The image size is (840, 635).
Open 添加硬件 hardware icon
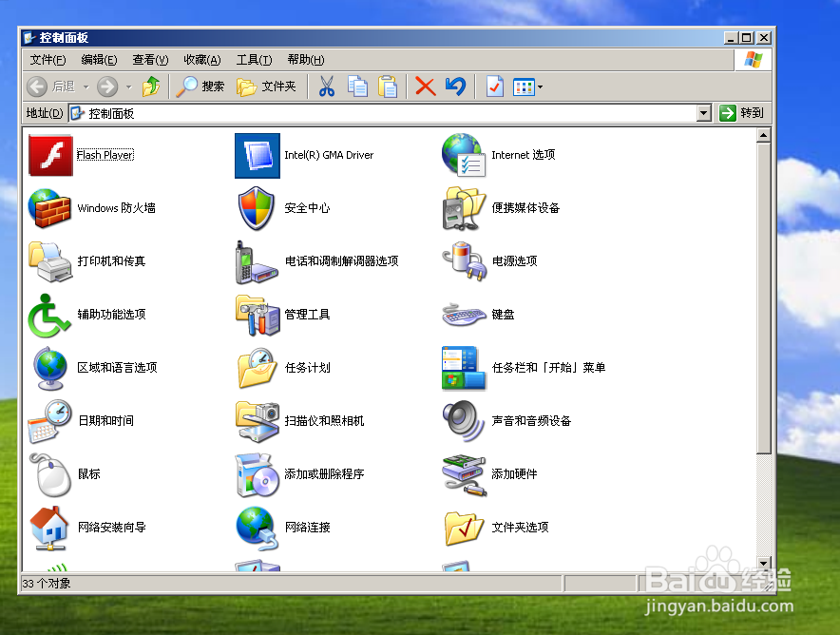(464, 474)
